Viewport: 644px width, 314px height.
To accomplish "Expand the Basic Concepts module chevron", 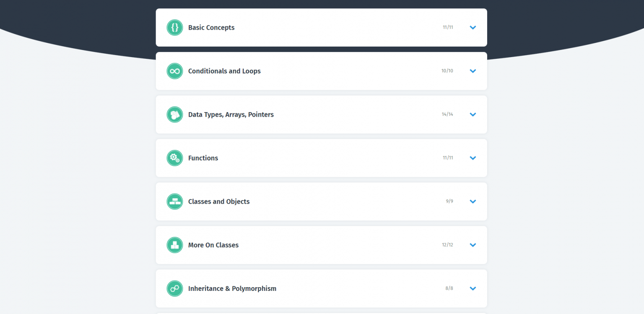I will pyautogui.click(x=473, y=28).
